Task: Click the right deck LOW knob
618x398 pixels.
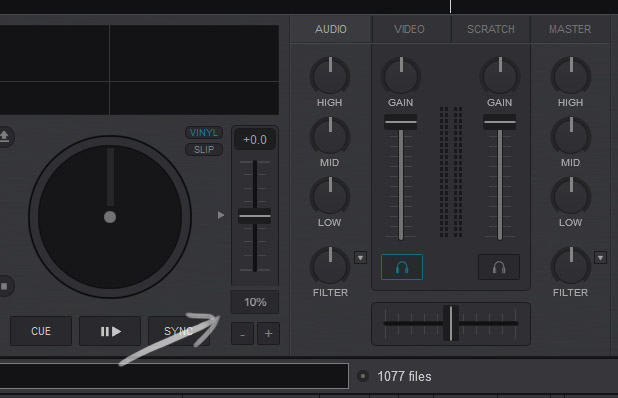Action: pos(571,196)
